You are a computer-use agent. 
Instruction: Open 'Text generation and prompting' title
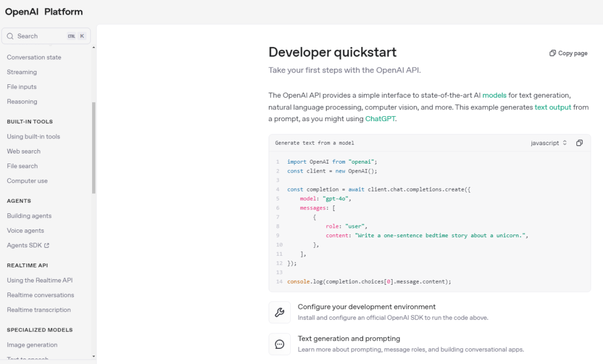[x=349, y=339]
